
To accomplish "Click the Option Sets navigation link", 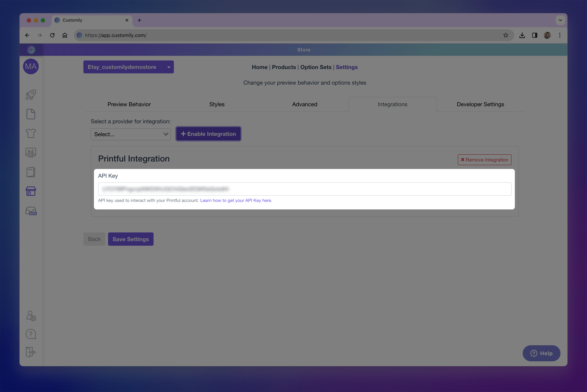I will 316,67.
